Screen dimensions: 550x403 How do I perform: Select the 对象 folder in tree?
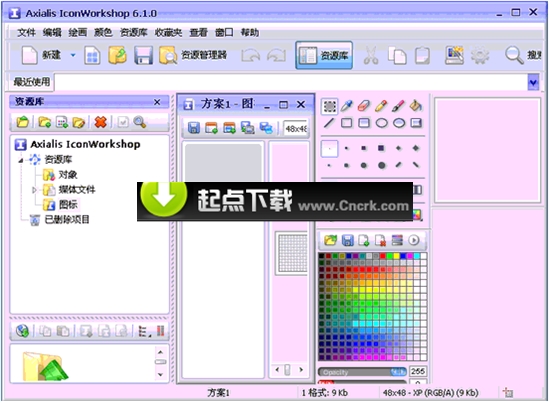60,175
